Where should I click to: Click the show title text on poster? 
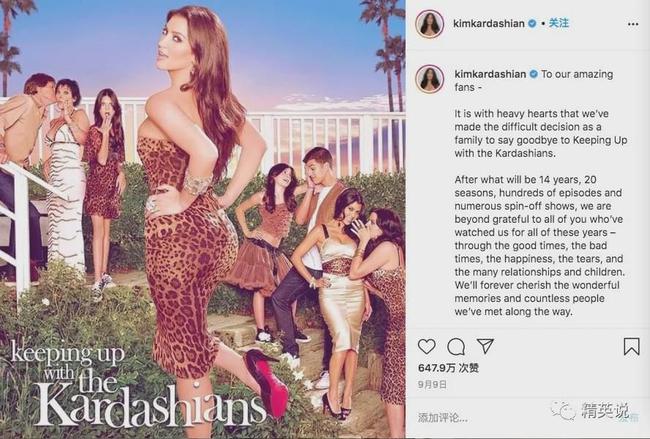click(137, 383)
